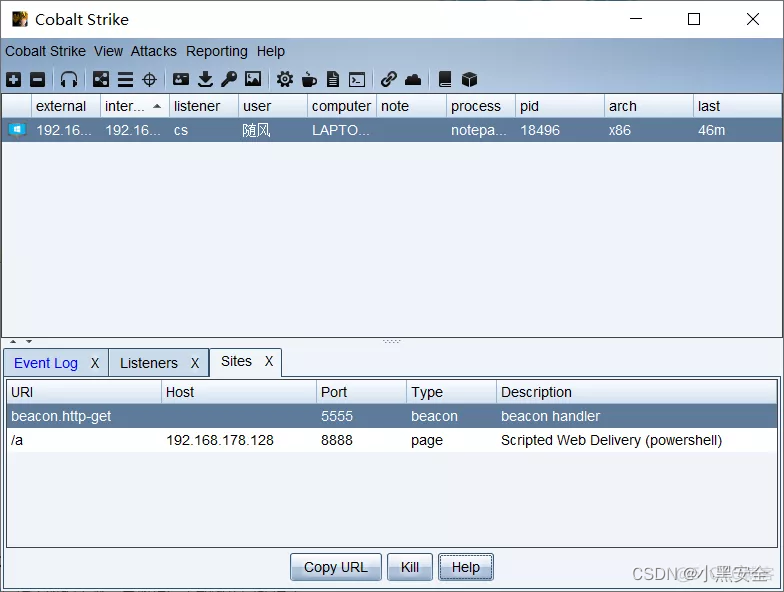
Task: Sort sessions by the internal column header
Action: (x=126, y=106)
